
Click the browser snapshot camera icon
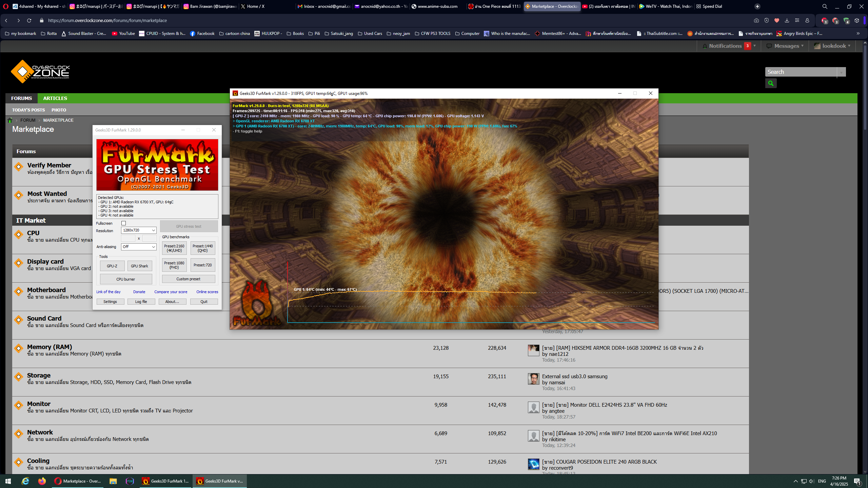pyautogui.click(x=756, y=21)
